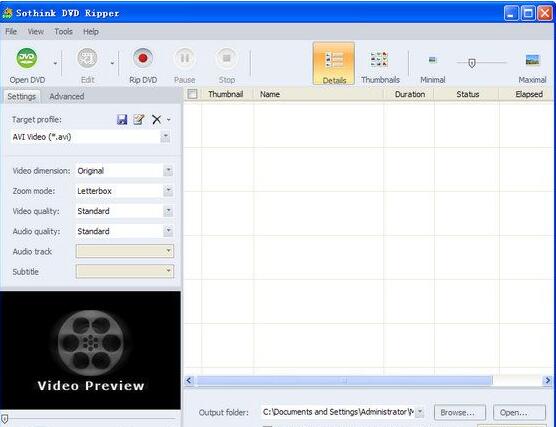Screen dimensions: 556x427
Task: Open the Zoom mode dropdown
Action: coord(168,191)
